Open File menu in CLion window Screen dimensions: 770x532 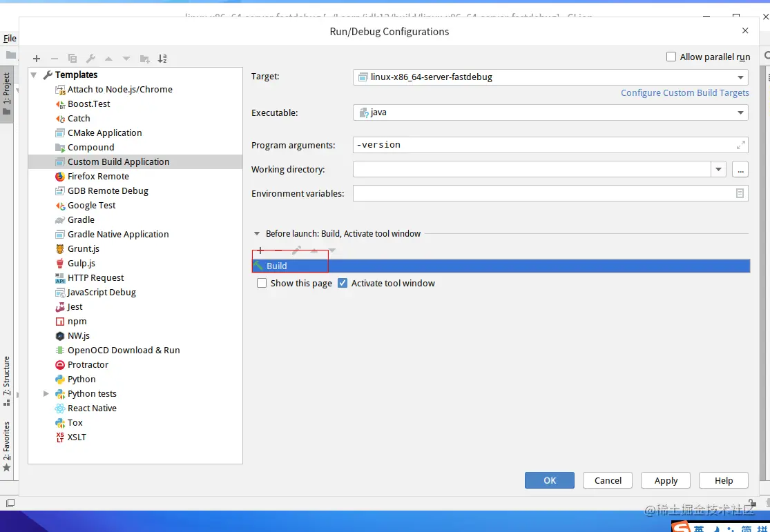(10, 38)
